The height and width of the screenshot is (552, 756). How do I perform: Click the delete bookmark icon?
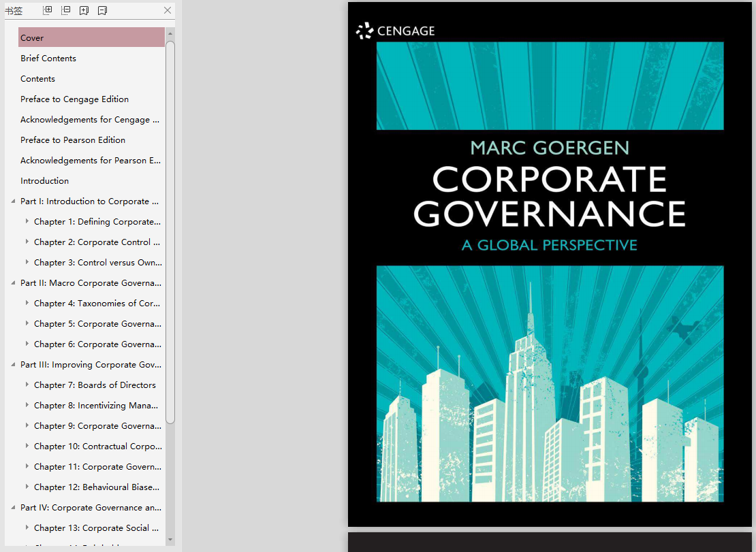102,10
